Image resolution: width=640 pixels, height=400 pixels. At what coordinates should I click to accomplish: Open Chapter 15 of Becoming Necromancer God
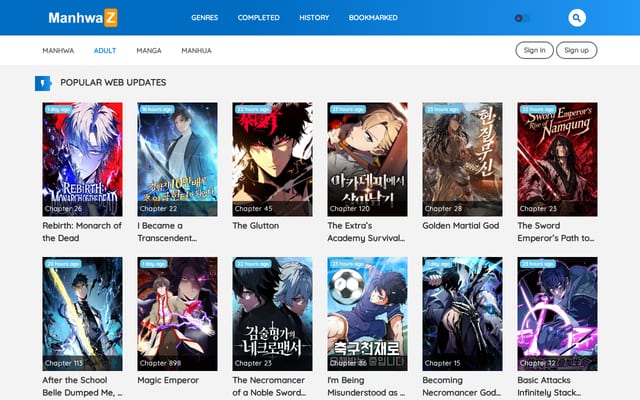[x=442, y=363]
